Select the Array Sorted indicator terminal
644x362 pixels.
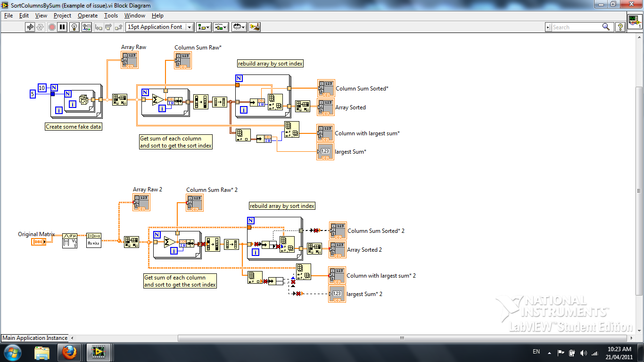tap(326, 107)
